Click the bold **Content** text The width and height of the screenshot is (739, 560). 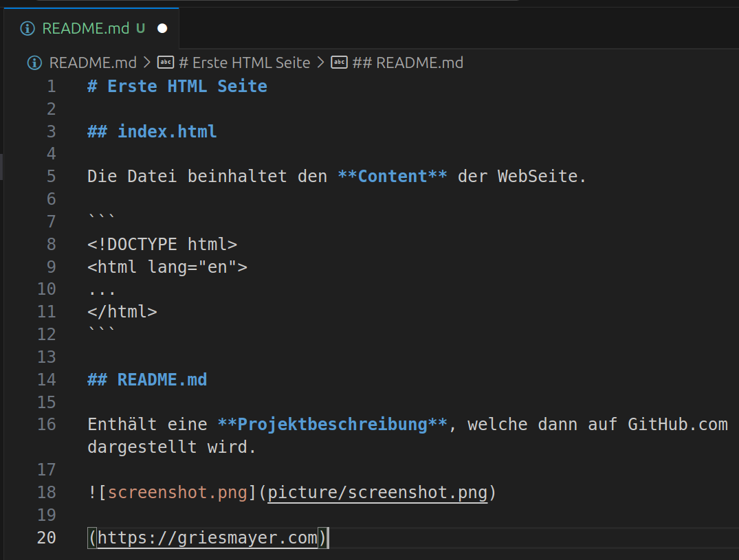click(392, 177)
